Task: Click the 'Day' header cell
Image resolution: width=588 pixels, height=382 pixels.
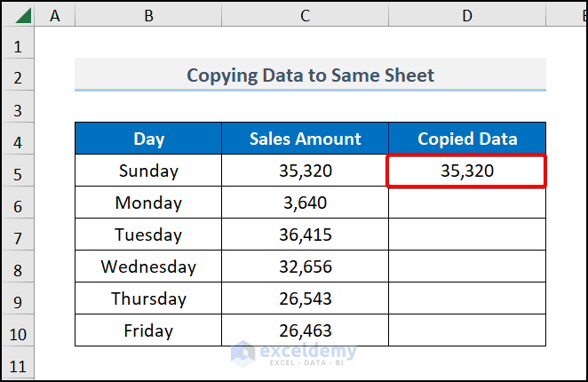Action: 148,139
